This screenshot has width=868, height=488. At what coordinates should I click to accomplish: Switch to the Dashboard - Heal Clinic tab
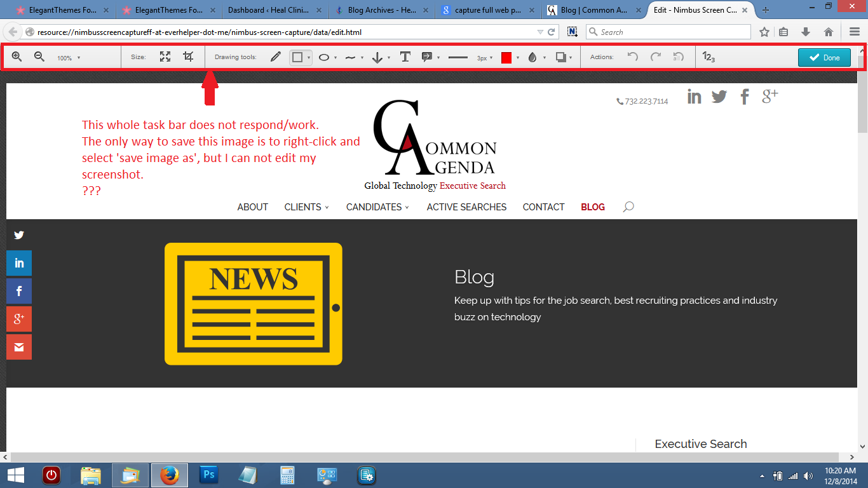(273, 10)
